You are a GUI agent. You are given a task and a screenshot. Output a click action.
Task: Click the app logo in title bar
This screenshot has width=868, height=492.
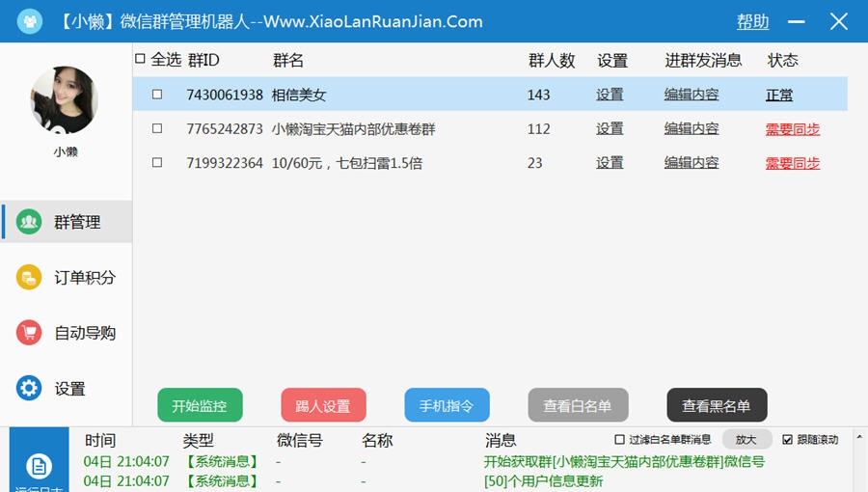click(x=29, y=21)
